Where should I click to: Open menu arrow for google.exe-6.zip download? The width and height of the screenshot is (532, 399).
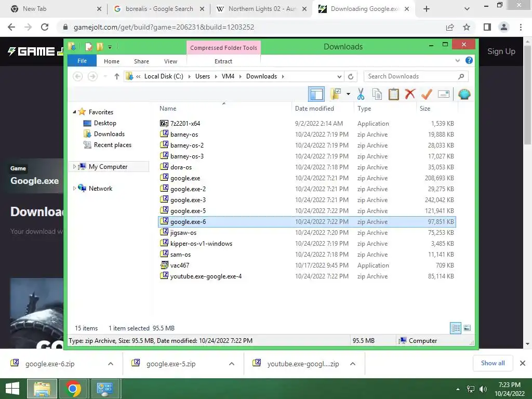111,364
